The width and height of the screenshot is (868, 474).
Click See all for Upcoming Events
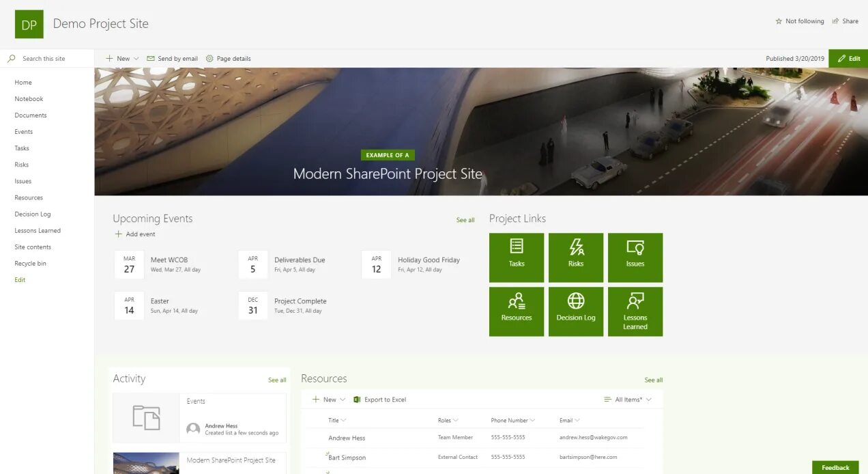click(x=465, y=220)
